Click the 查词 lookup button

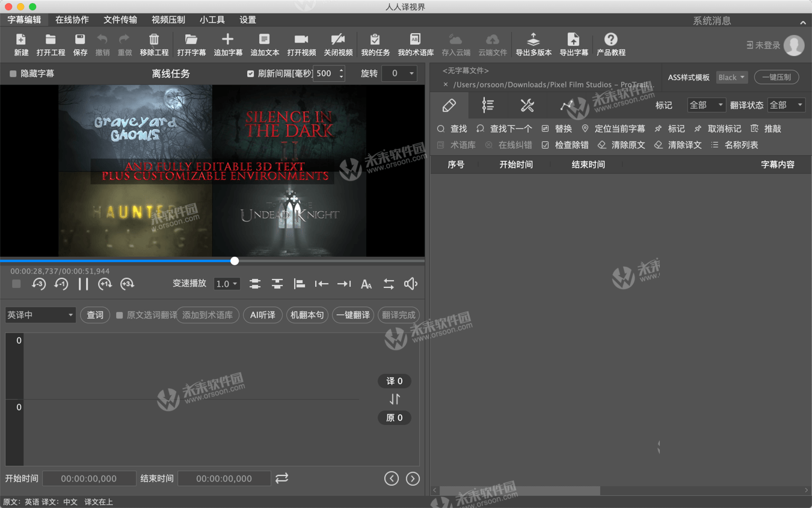point(95,315)
